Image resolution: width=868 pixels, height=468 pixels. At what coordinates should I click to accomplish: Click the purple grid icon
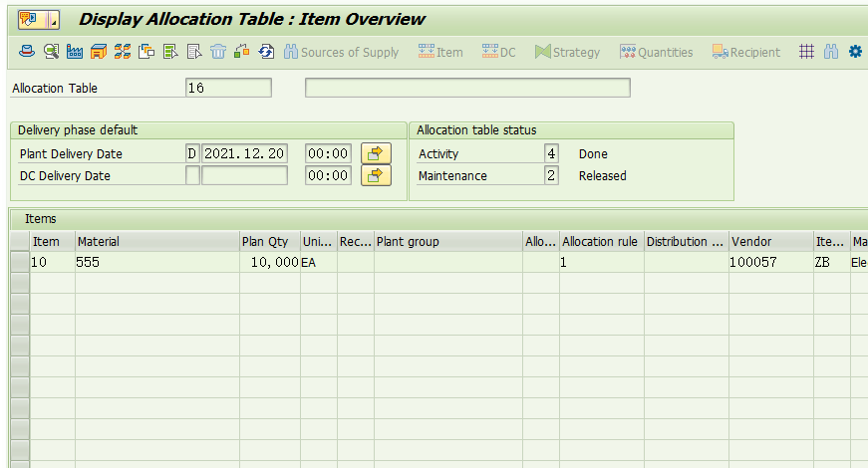[806, 52]
